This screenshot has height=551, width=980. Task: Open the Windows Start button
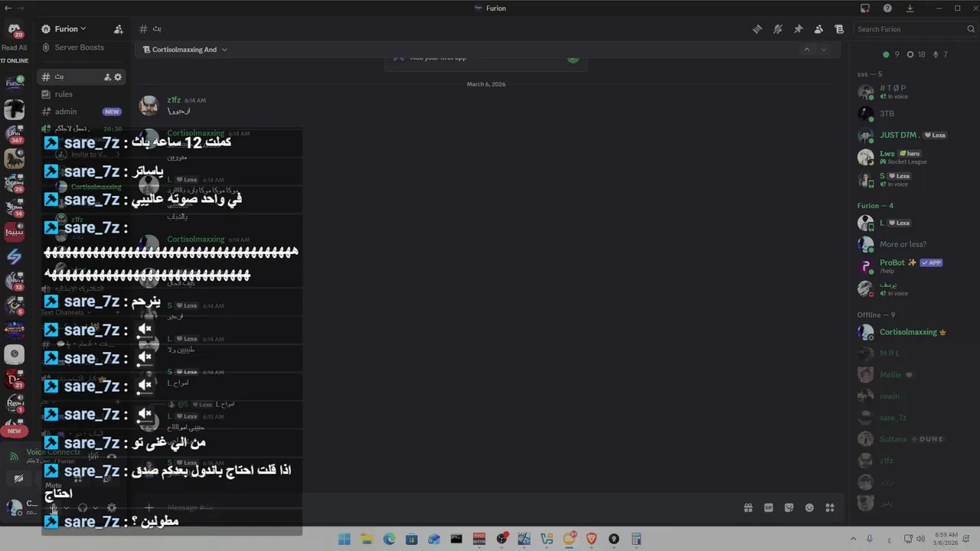click(x=345, y=539)
